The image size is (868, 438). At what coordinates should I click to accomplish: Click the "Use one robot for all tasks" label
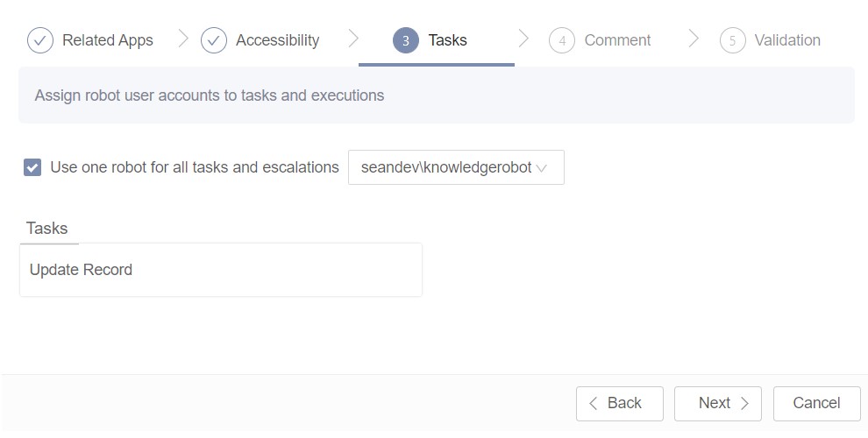click(194, 167)
